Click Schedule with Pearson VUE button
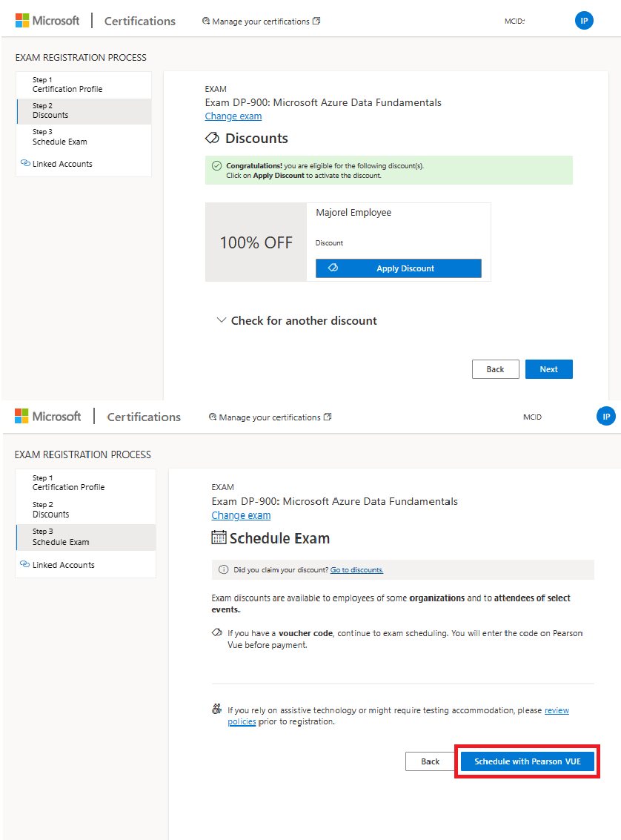Screen dimensions: 621x840 click(528, 761)
